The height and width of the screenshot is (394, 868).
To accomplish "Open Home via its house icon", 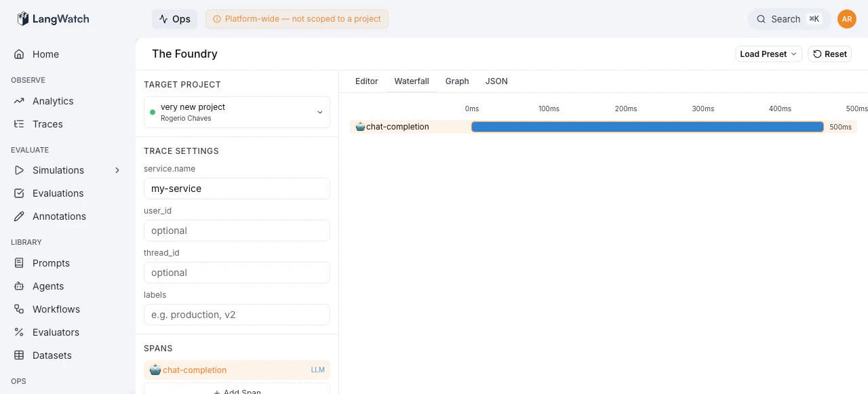I will click(19, 54).
